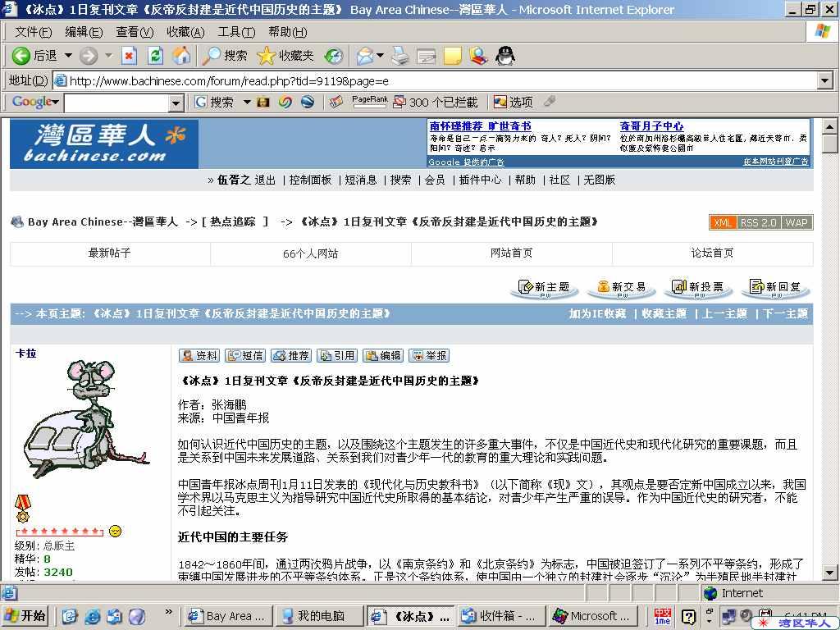Open the 控制面板 link in nav bar
The width and height of the screenshot is (840, 630).
click(x=310, y=180)
